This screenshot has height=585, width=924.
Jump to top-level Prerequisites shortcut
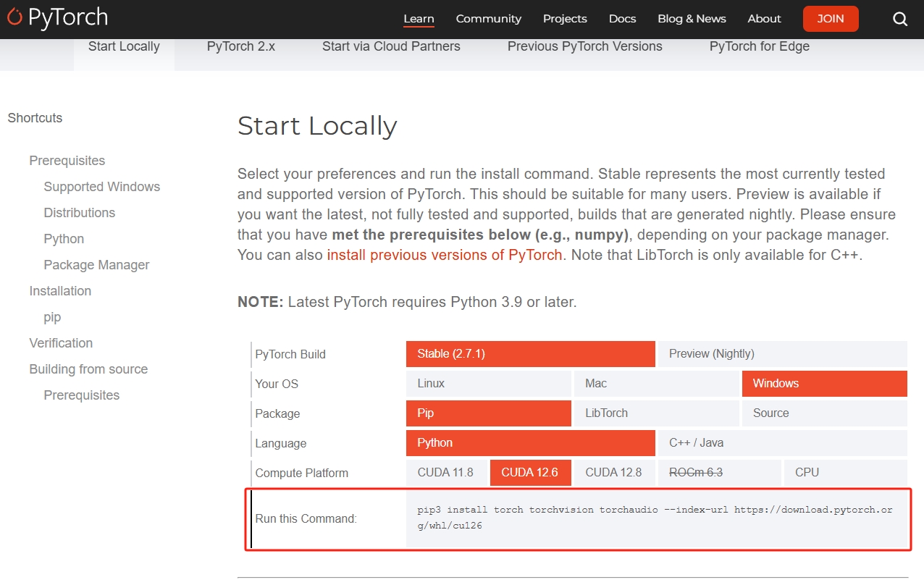pos(67,161)
